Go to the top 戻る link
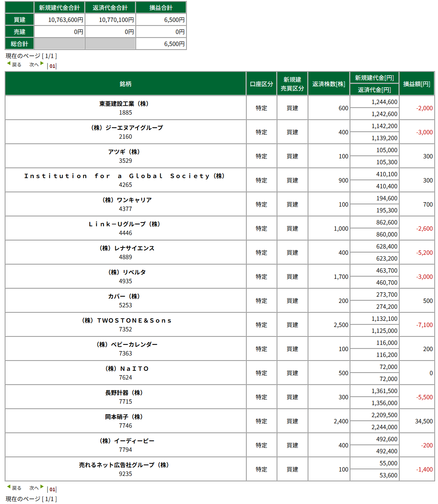The image size is (438, 504). (17, 65)
